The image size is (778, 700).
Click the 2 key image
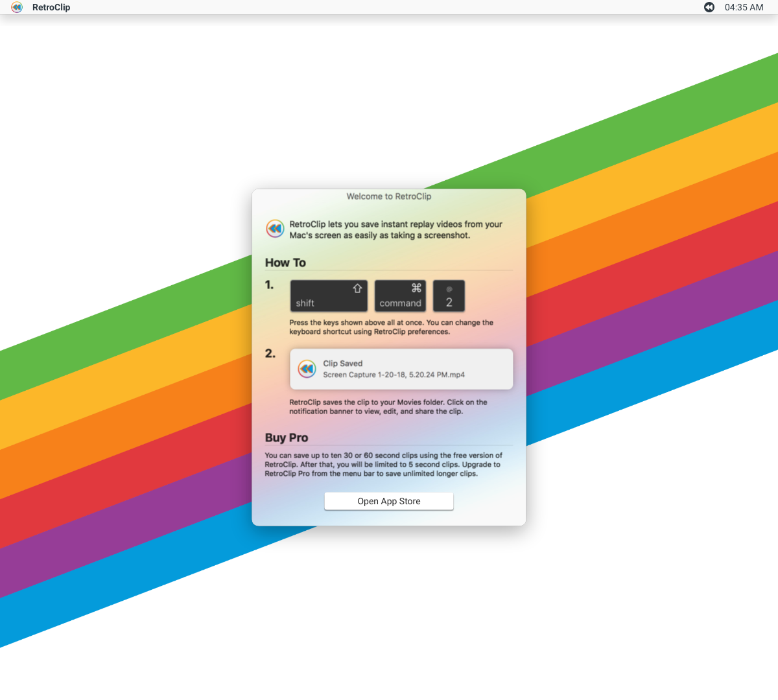pyautogui.click(x=449, y=296)
